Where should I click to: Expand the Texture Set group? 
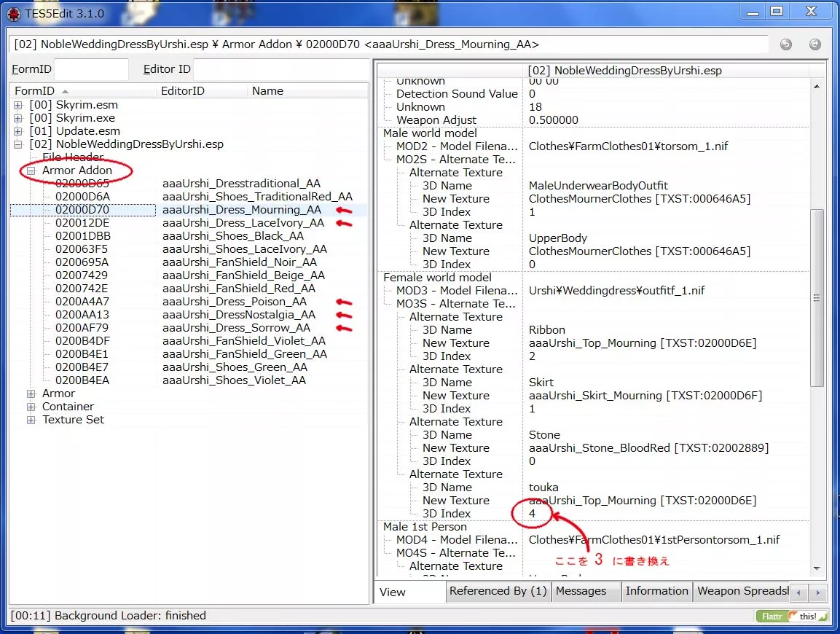point(31,420)
